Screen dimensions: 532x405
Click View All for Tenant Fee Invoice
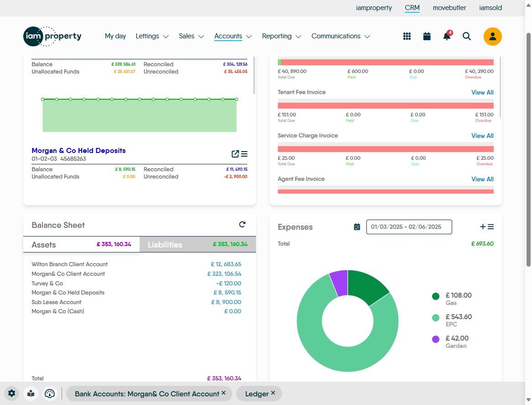click(482, 92)
